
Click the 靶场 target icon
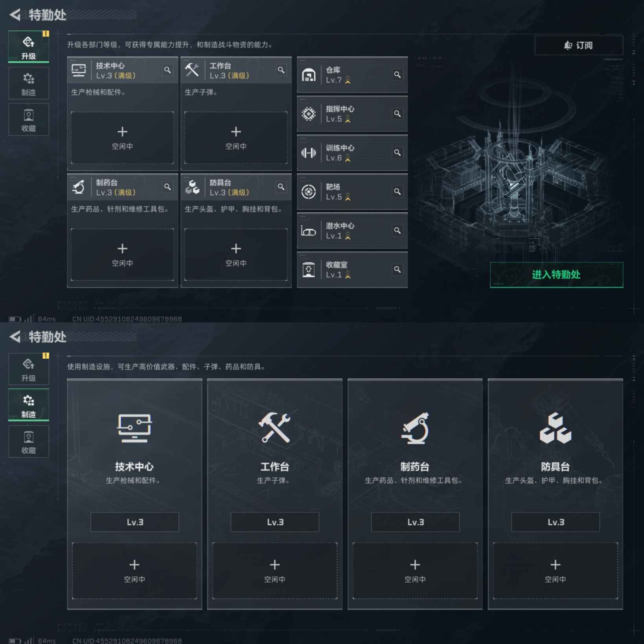point(309,192)
